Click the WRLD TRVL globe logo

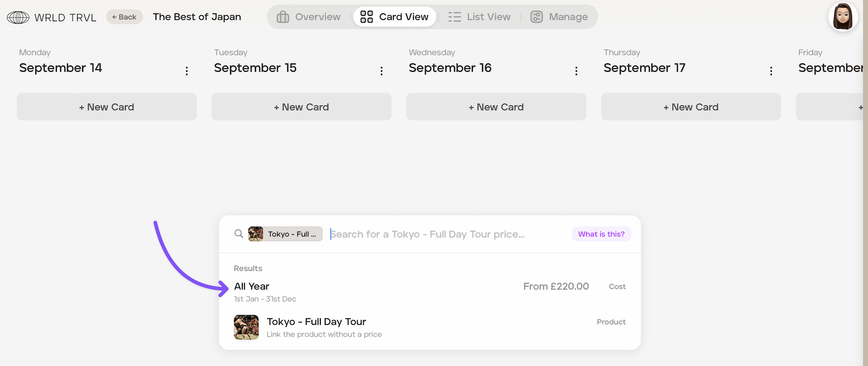click(x=18, y=17)
